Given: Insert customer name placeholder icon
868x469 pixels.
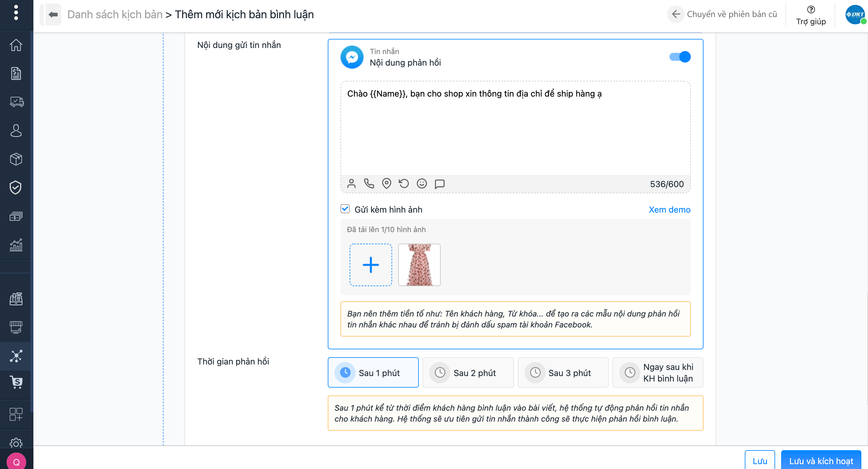Looking at the screenshot, I should (x=351, y=184).
